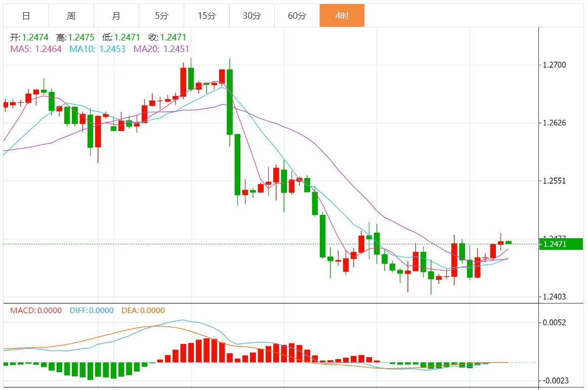Click the 0.0052 MACD axis label

pyautogui.click(x=554, y=323)
